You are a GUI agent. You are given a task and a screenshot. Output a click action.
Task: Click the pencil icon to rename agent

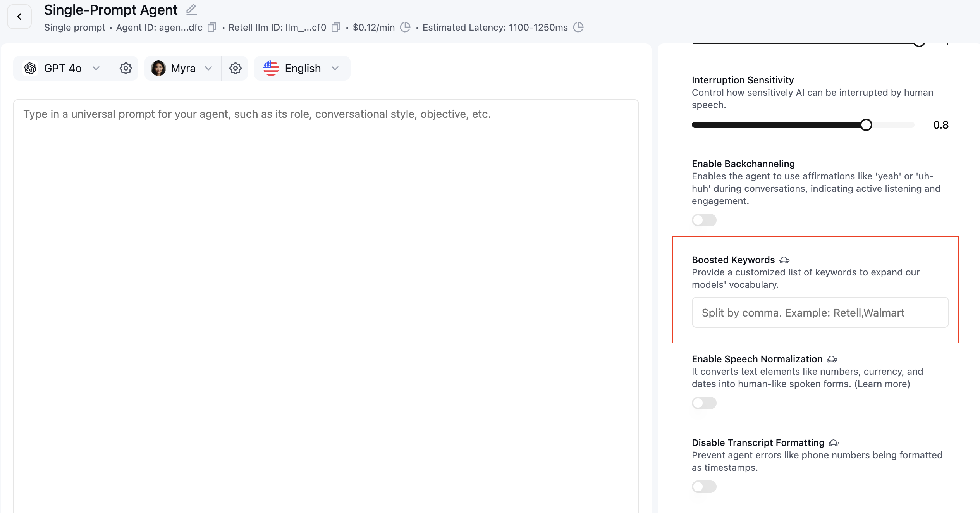coord(191,10)
